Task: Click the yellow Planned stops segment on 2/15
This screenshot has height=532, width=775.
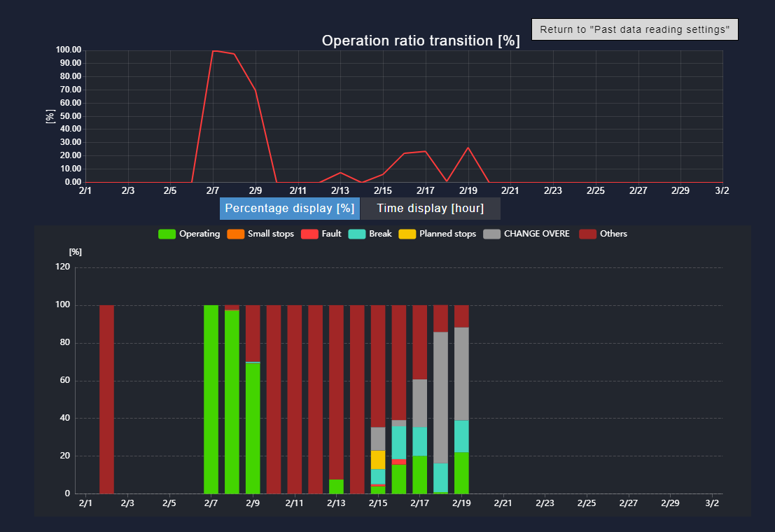Action: [378, 459]
